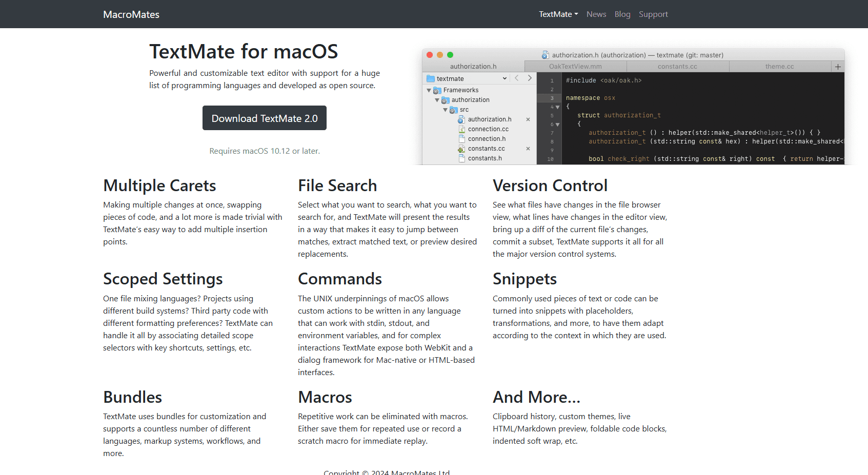Click the constants.cc file icon with green badge
Image resolution: width=868 pixels, height=475 pixels.
461,149
